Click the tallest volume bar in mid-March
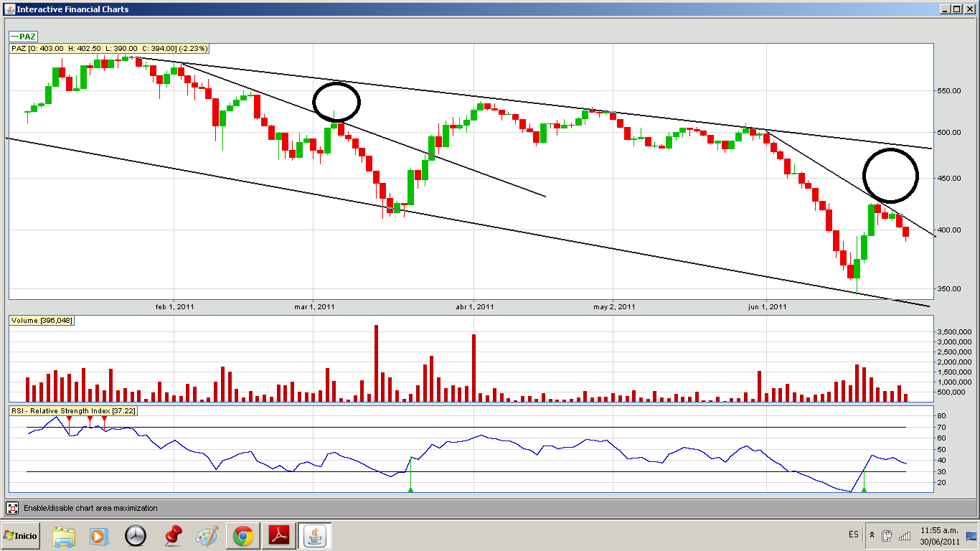Viewport: 980px width, 551px height. (x=376, y=363)
